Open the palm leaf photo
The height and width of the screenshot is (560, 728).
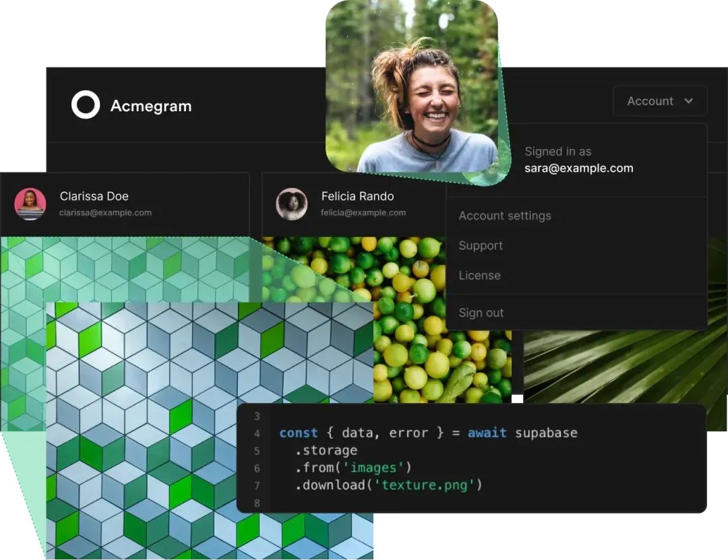(626, 367)
